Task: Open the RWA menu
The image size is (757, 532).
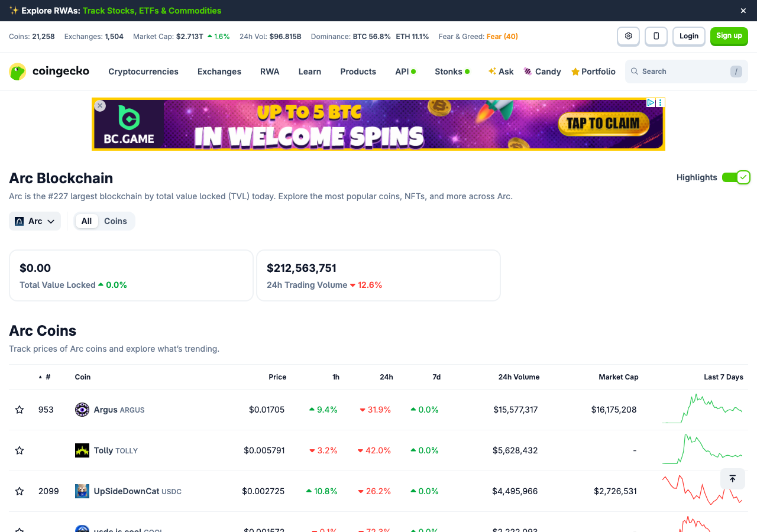Action: point(270,72)
